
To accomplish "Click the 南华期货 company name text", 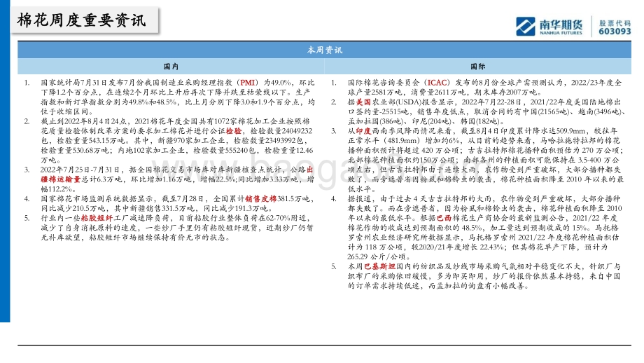I will (x=561, y=25).
